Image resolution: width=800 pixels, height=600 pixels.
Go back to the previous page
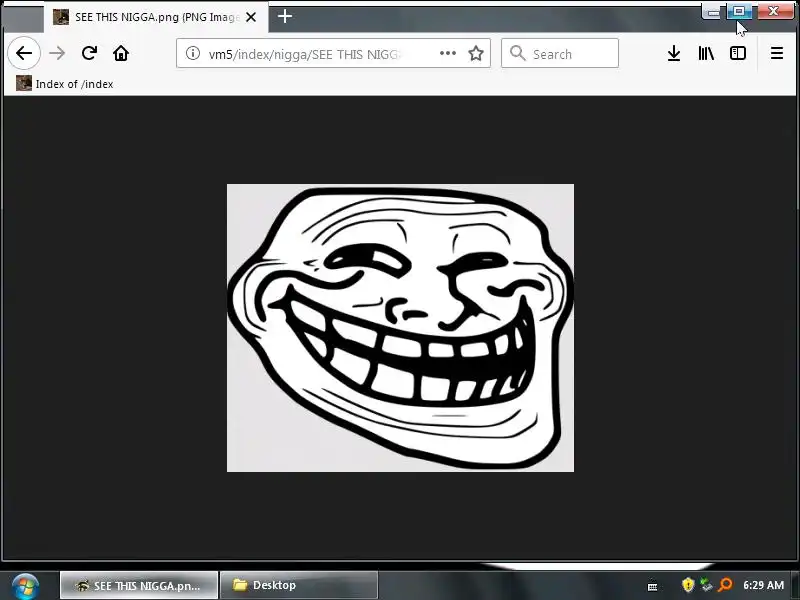click(x=24, y=53)
